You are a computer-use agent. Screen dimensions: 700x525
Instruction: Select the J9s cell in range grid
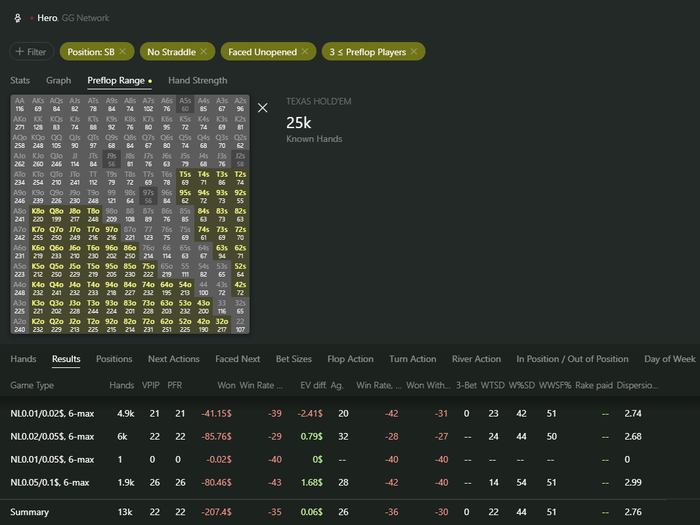click(112, 160)
